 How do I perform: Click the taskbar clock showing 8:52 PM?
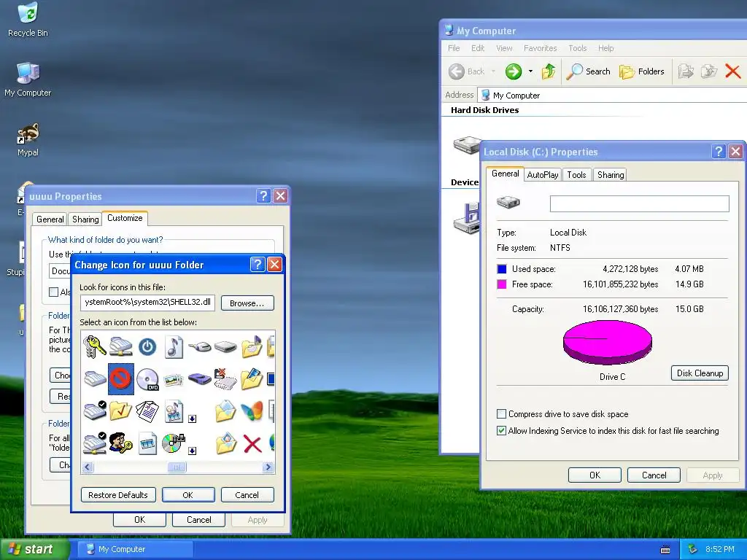[720, 549]
